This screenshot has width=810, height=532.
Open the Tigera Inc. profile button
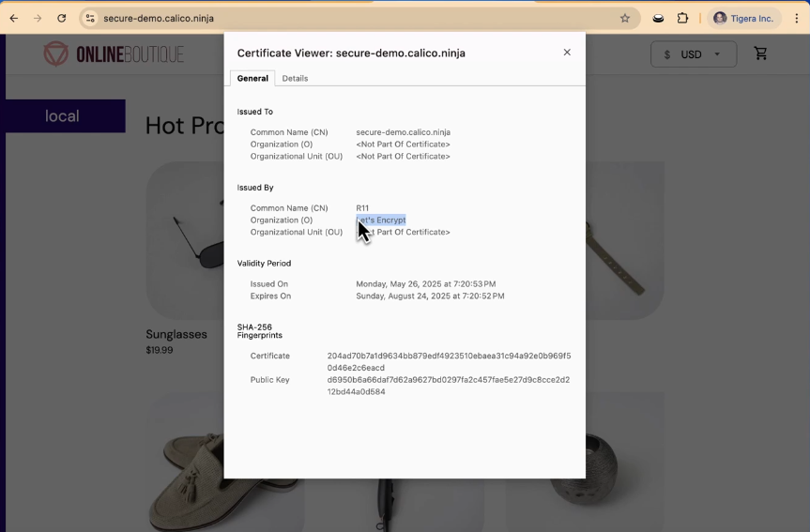744,18
